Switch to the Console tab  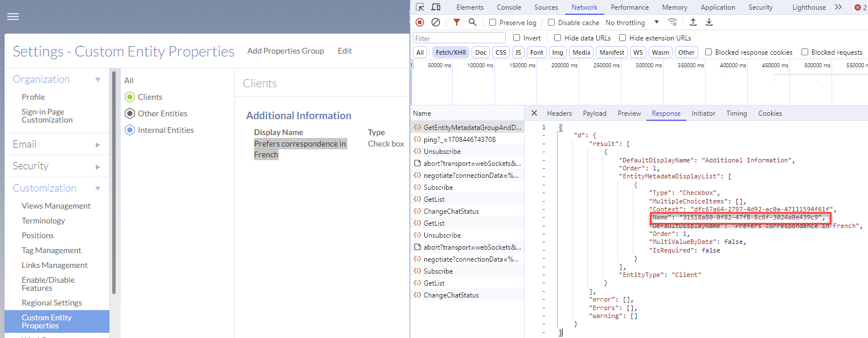pos(509,7)
